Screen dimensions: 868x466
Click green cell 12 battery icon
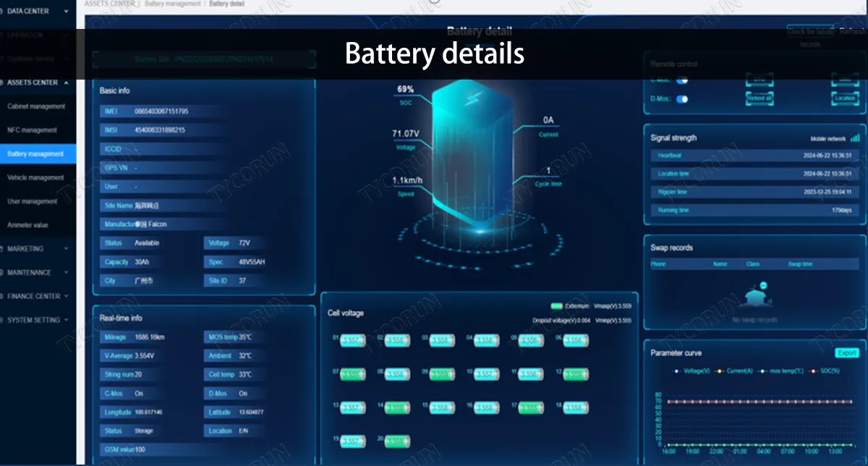point(576,373)
